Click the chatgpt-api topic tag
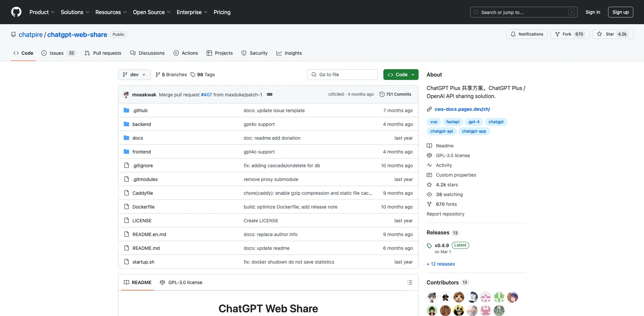Screen dimensions: 644x316 click(x=441, y=131)
